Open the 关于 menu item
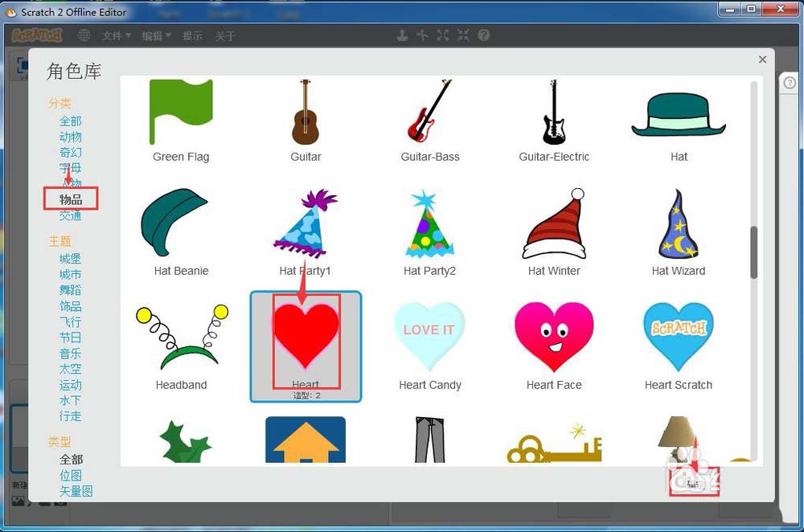Image resolution: width=804 pixels, height=532 pixels. point(225,36)
